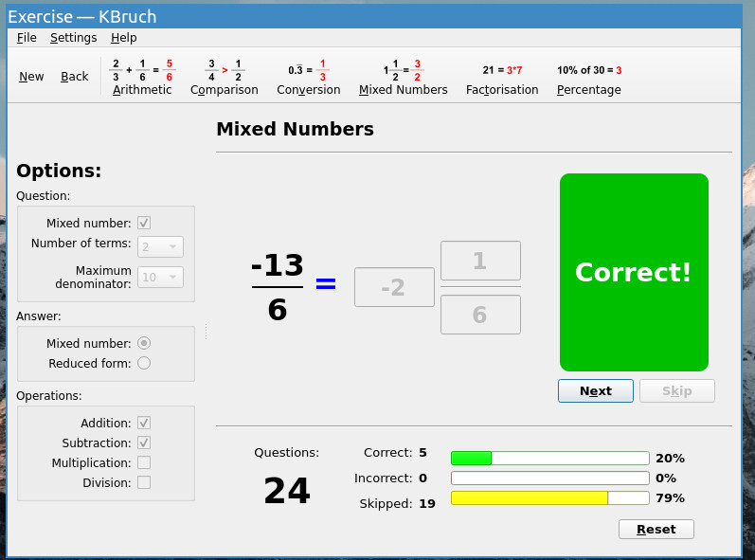Open the Factorisation exercise icon
Image resolution: width=755 pixels, height=560 pixels.
(502, 77)
